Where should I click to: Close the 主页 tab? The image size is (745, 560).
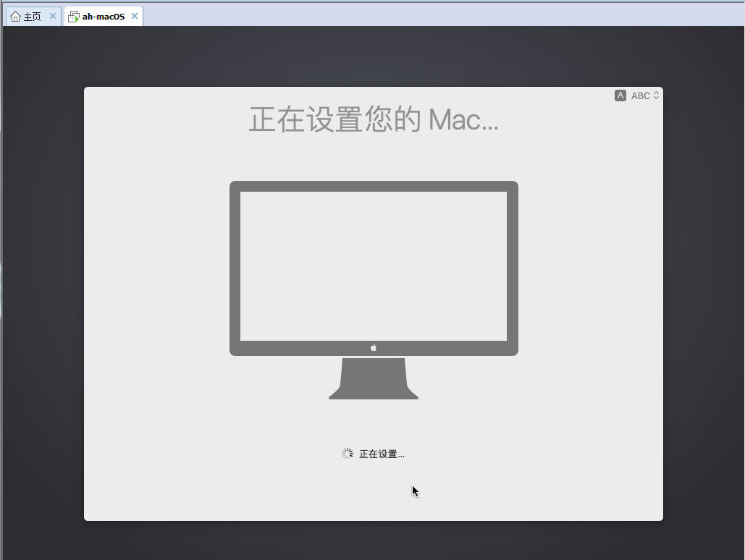[53, 16]
